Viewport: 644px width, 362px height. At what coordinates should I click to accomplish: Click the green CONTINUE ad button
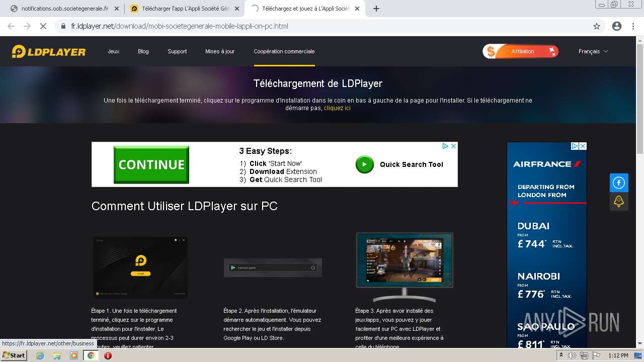151,164
